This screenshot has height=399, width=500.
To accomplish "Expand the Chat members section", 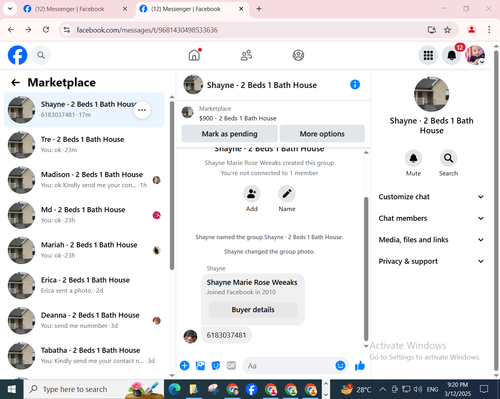I will (431, 218).
